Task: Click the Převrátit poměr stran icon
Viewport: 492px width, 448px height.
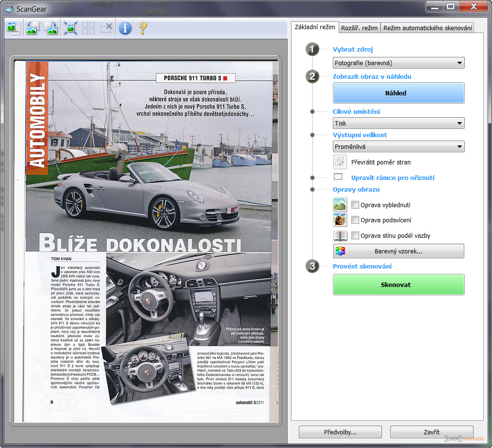Action: [340, 162]
